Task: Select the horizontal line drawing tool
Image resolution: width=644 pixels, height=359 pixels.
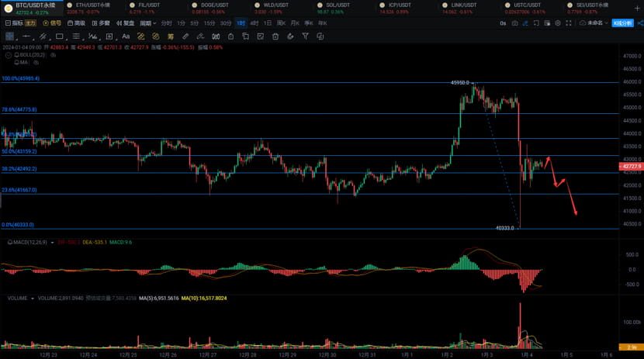Action: tap(26, 36)
